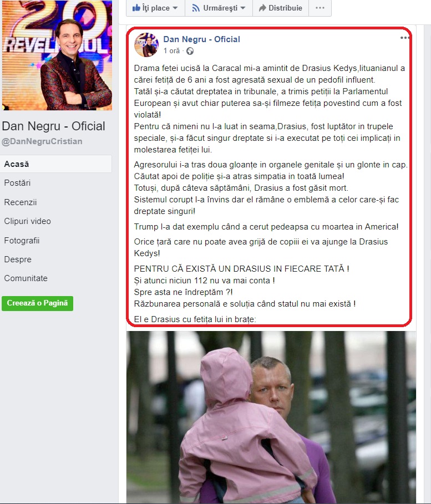
Task: Open the post's attached photo of man with child
Action: 271,417
